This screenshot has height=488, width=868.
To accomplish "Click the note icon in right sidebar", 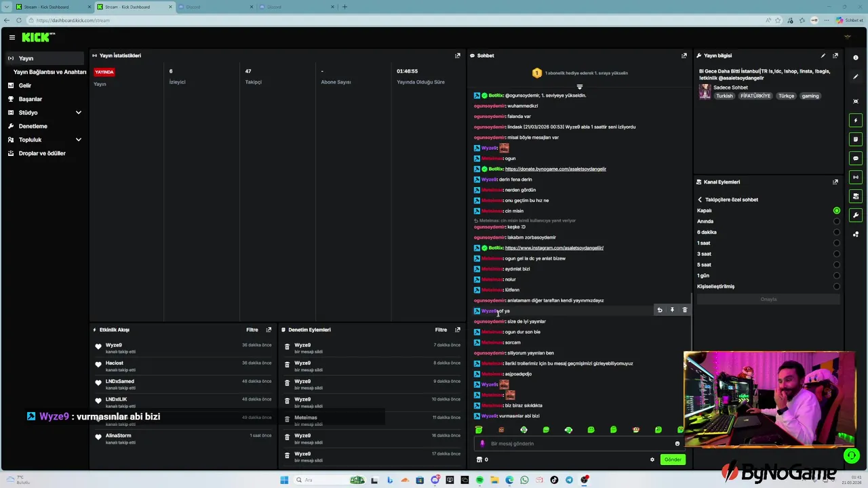I will click(856, 139).
